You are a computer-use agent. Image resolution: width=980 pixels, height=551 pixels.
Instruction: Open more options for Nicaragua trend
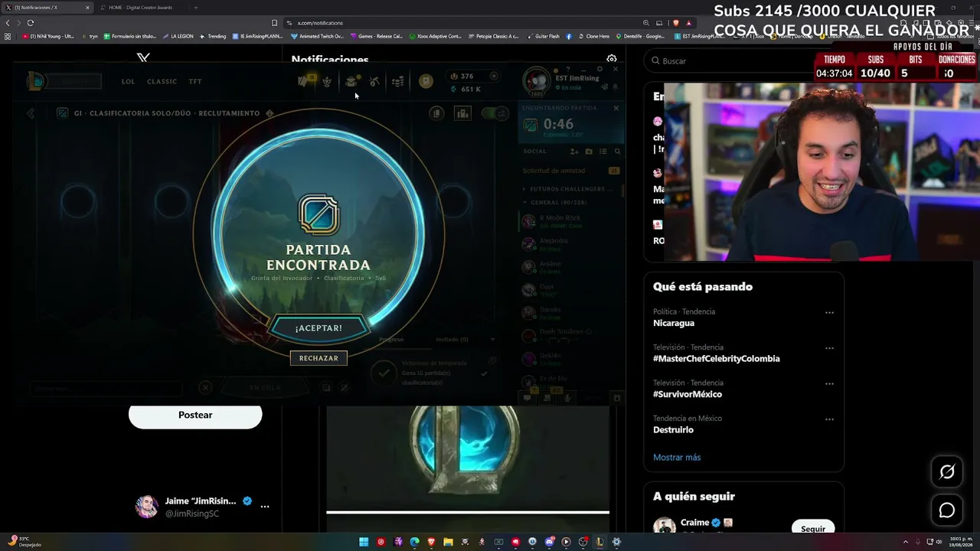[x=829, y=313]
